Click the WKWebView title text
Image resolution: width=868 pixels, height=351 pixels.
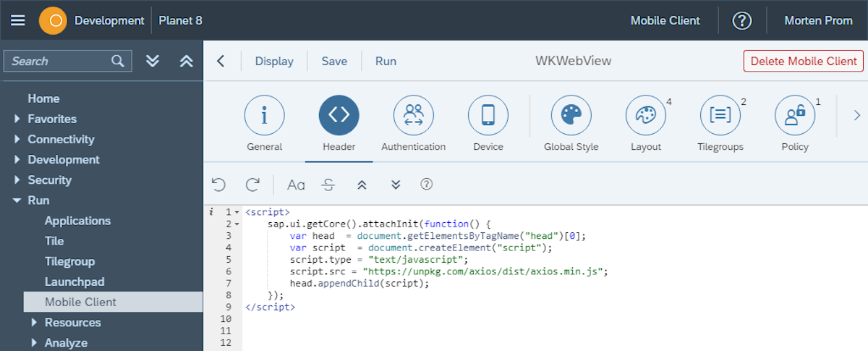573,61
